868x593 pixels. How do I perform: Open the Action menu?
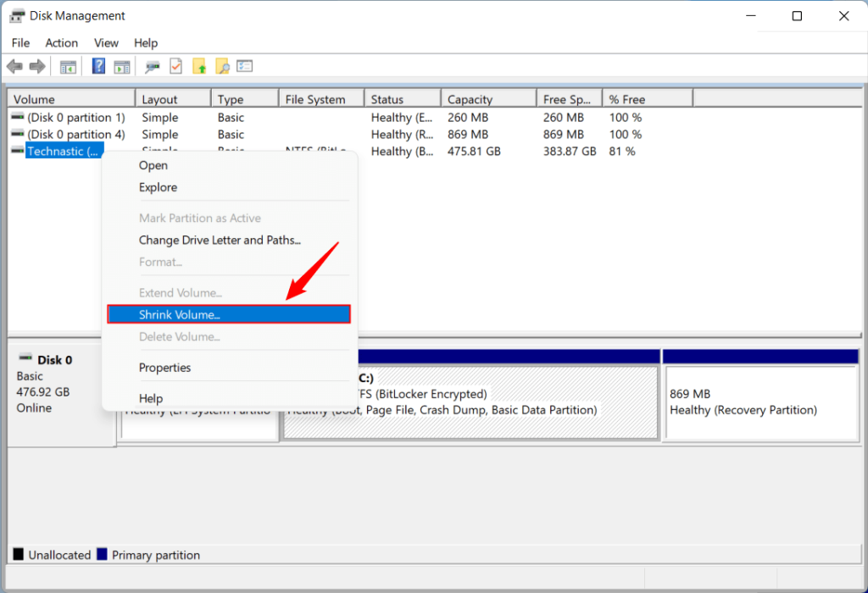(x=61, y=42)
